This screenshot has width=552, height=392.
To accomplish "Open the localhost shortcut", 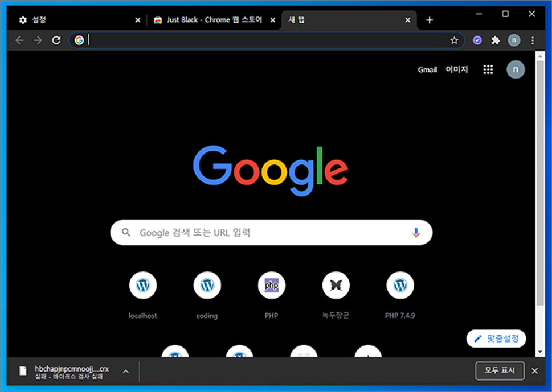I will [x=142, y=295].
